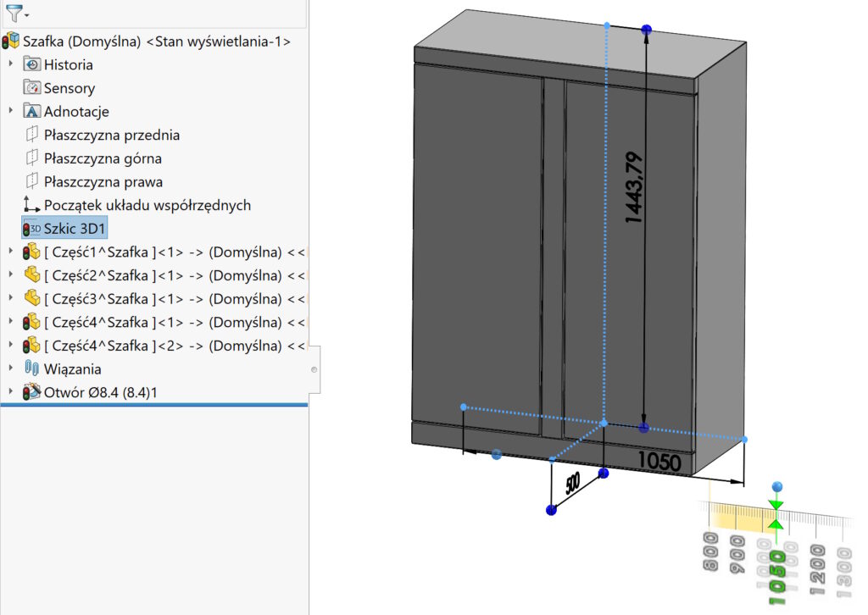Click the 1050 width dimension value
Viewport: 868px width, 615px height.
click(659, 462)
